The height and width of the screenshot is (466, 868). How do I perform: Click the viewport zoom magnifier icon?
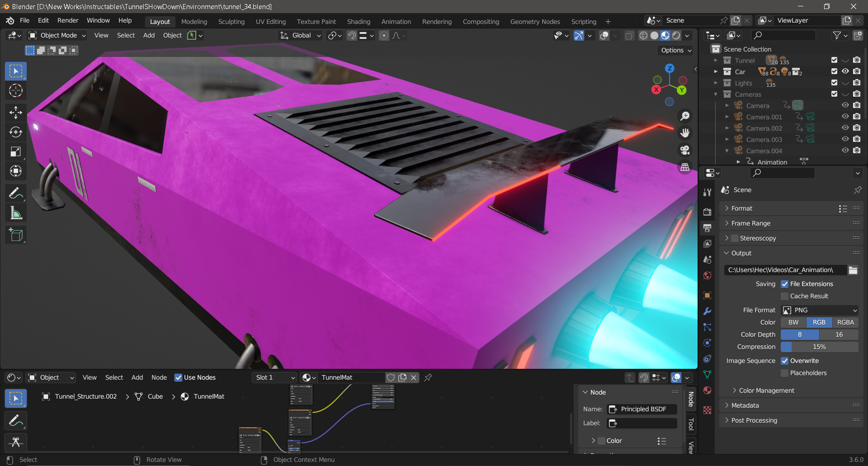point(685,116)
